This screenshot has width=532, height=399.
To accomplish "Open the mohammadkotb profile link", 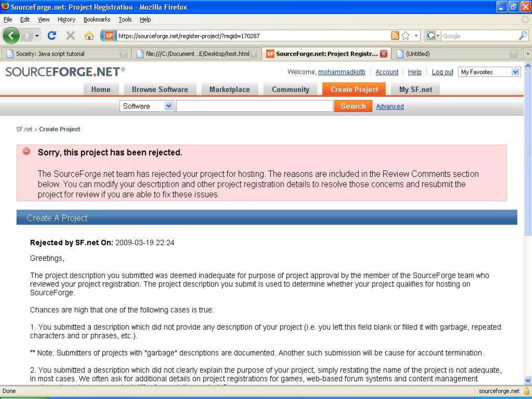I will tap(342, 72).
